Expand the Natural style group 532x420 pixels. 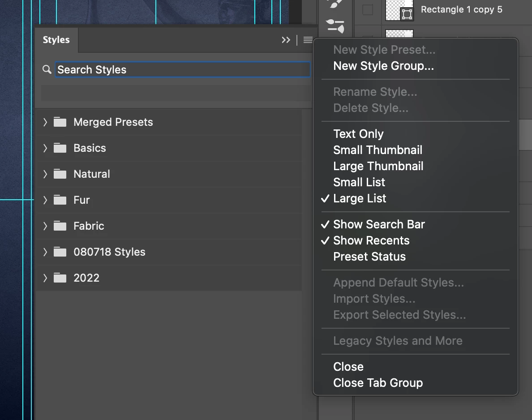[x=45, y=174]
